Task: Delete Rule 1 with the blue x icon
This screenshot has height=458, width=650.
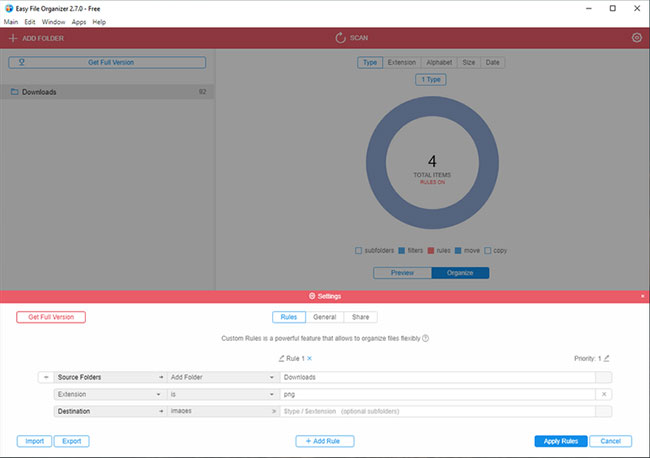Action: click(x=310, y=358)
